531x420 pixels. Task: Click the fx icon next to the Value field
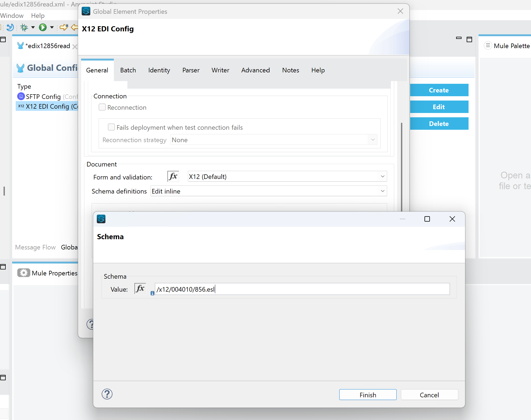tap(140, 288)
